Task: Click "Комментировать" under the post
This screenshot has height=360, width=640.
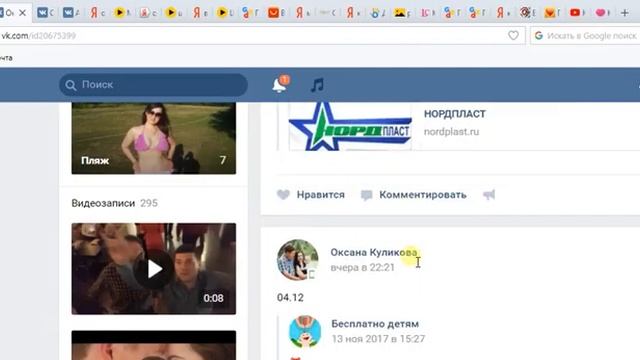Action: click(414, 195)
